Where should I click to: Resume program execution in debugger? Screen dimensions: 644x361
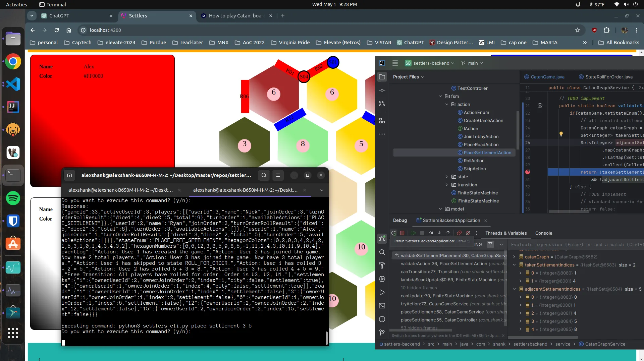click(x=413, y=233)
